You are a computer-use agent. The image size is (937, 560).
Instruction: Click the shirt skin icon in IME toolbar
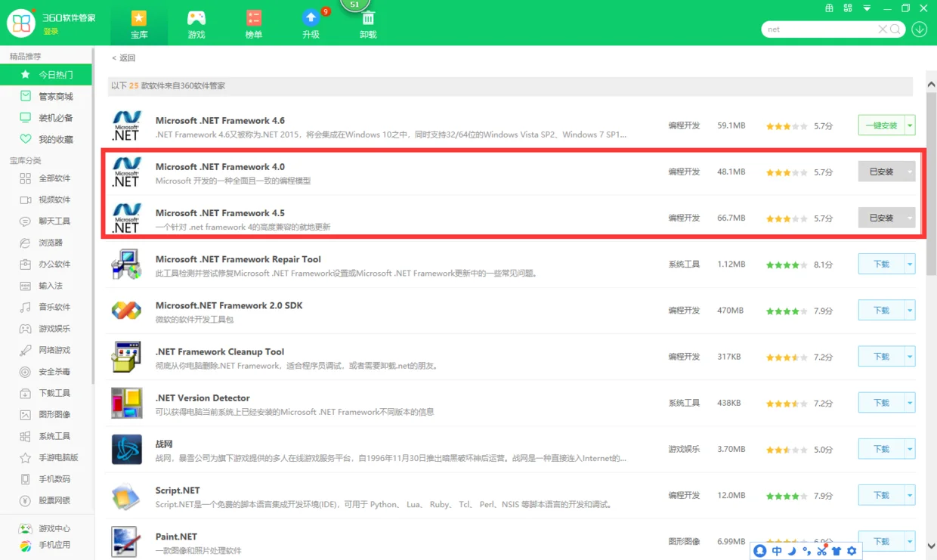[x=836, y=551]
